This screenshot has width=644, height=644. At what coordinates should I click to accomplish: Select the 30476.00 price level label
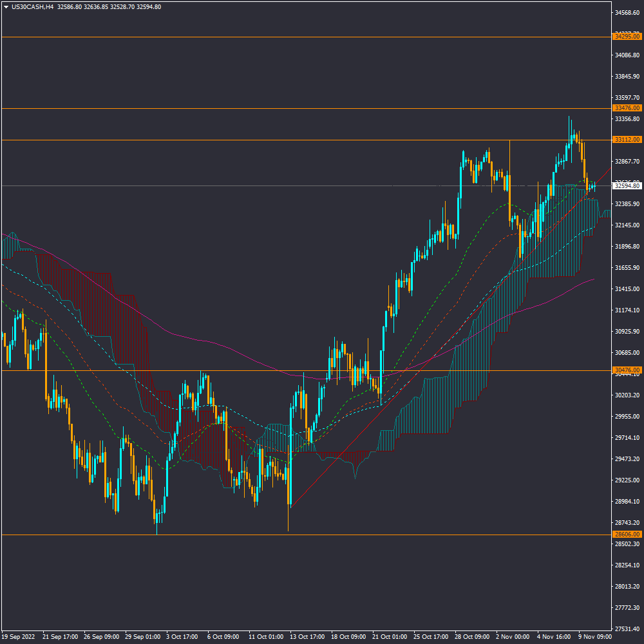tap(627, 370)
